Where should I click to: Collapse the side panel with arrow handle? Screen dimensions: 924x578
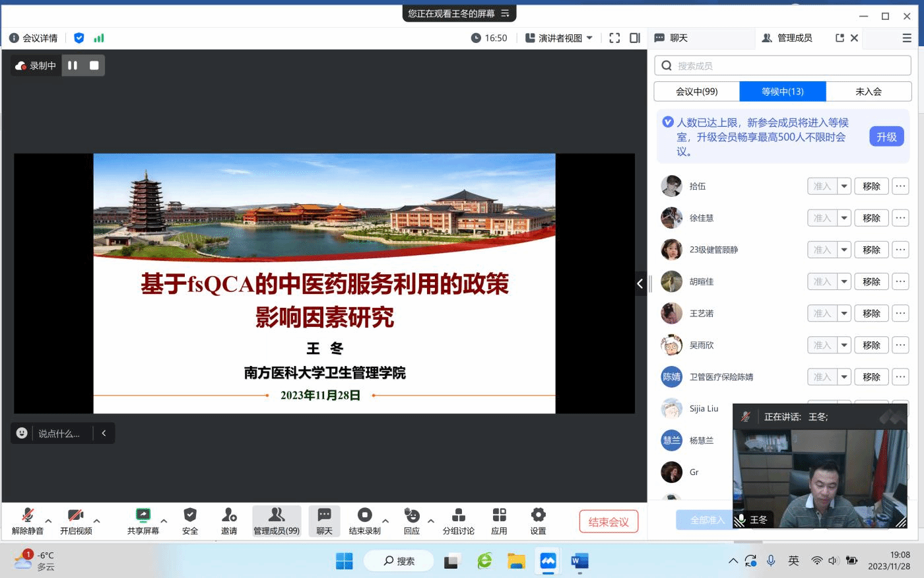(x=640, y=284)
